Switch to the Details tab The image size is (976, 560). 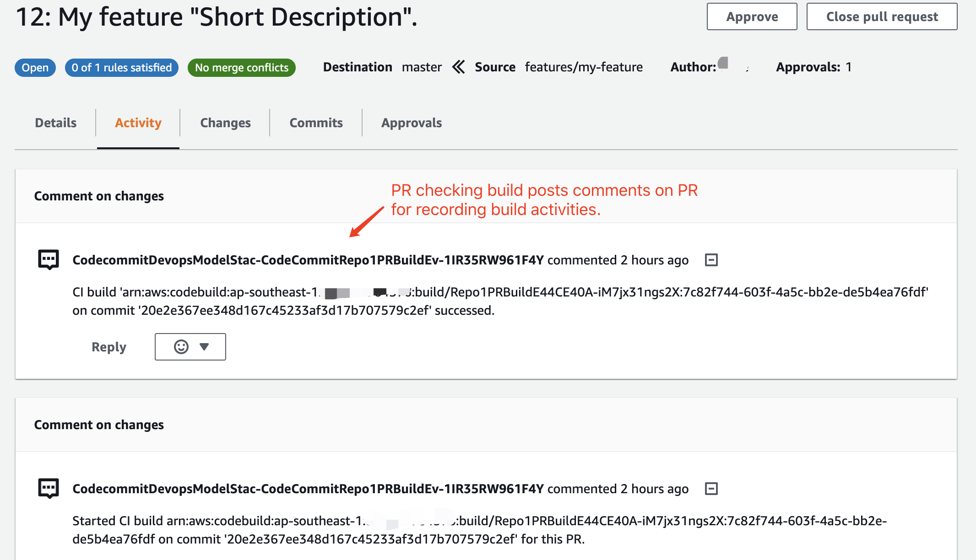pyautogui.click(x=55, y=123)
